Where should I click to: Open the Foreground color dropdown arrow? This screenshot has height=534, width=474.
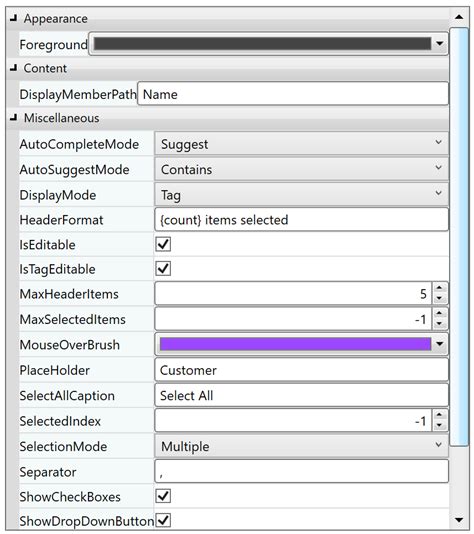point(440,44)
